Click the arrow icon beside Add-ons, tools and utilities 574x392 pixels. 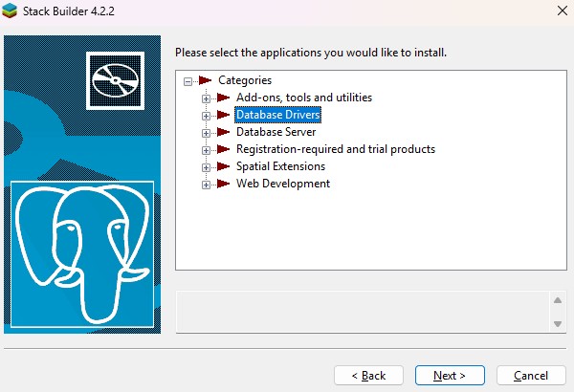coord(223,98)
